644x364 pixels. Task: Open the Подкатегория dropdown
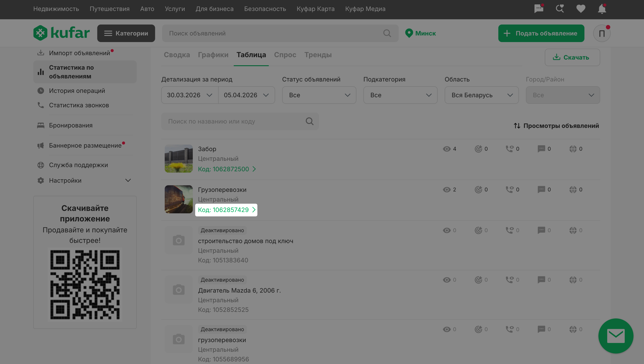tap(400, 95)
